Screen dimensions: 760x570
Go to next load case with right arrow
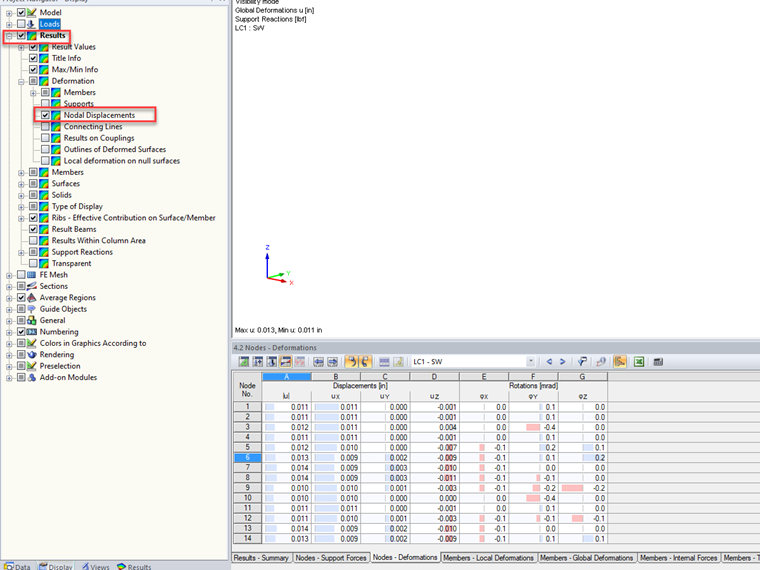pos(563,362)
